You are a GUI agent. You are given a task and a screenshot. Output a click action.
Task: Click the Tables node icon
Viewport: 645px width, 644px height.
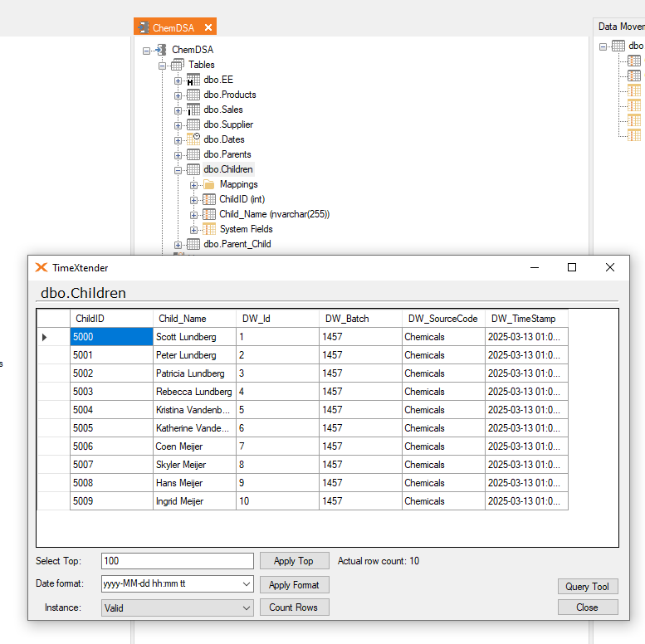pos(178,65)
